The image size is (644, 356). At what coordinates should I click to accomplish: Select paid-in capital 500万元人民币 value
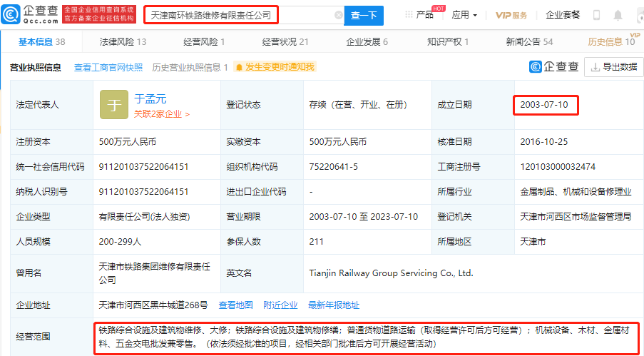tap(338, 142)
